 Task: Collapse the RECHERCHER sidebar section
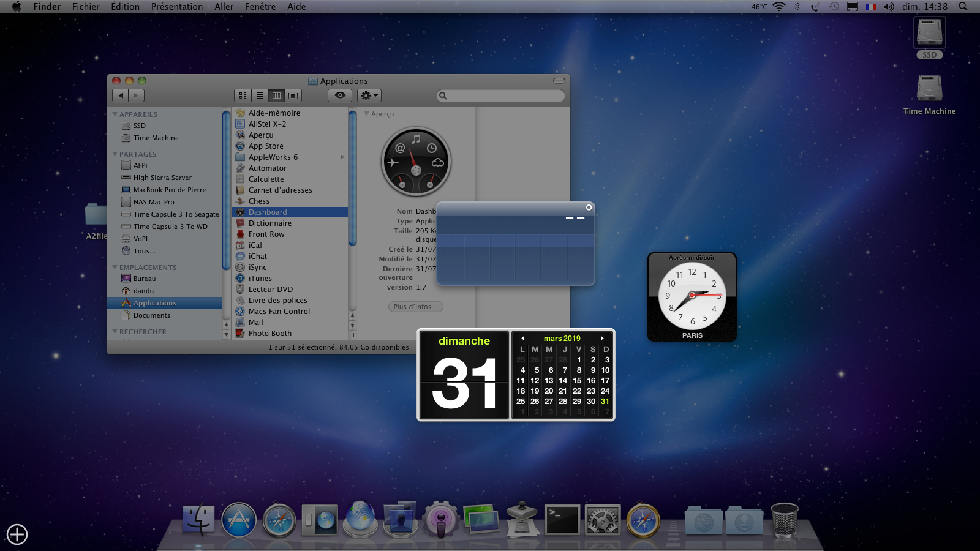tap(115, 332)
